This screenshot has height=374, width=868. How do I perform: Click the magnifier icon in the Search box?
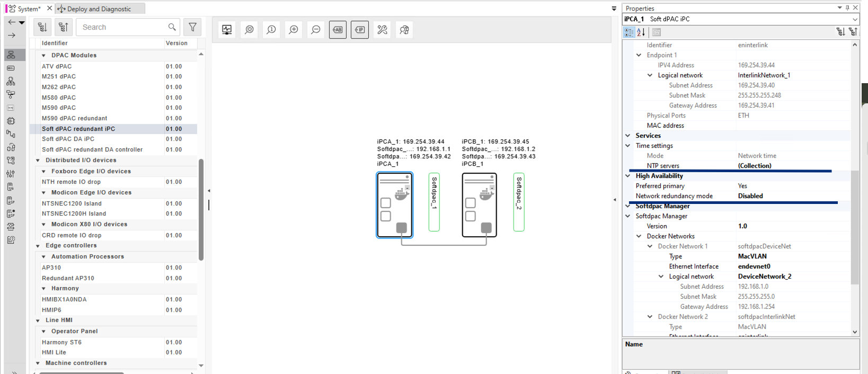pos(172,27)
